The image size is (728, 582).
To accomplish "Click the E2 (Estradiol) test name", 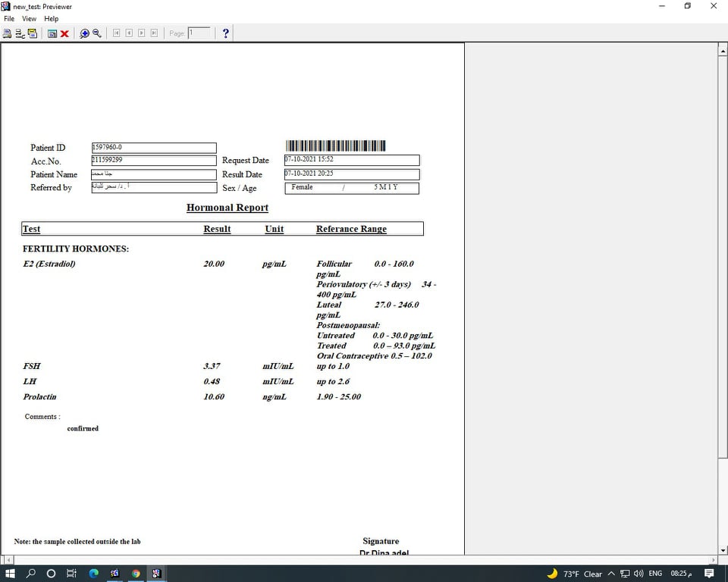I will pyautogui.click(x=49, y=264).
